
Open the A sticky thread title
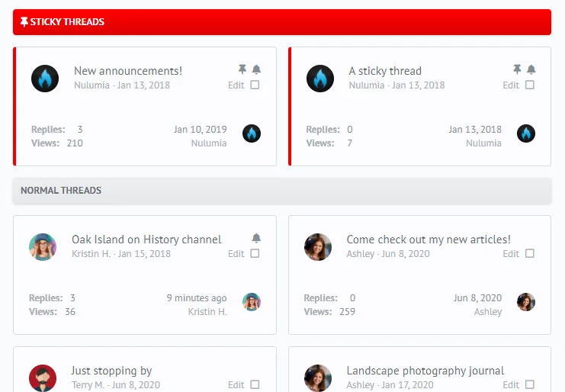(x=385, y=71)
